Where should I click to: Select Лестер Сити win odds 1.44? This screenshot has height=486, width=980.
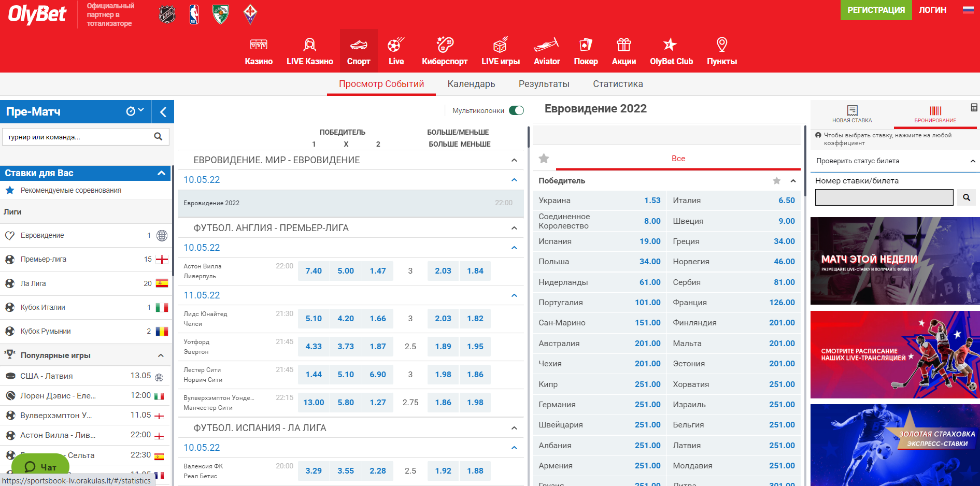[314, 375]
